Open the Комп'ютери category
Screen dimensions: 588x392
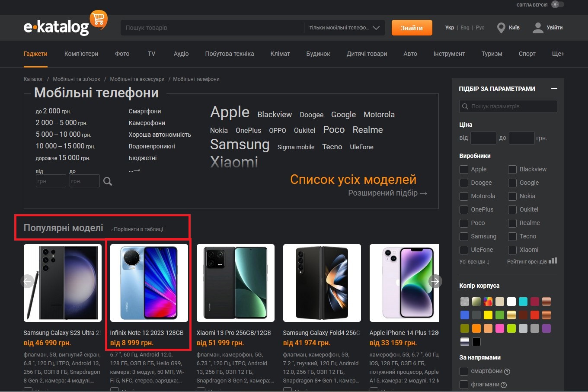(x=81, y=54)
